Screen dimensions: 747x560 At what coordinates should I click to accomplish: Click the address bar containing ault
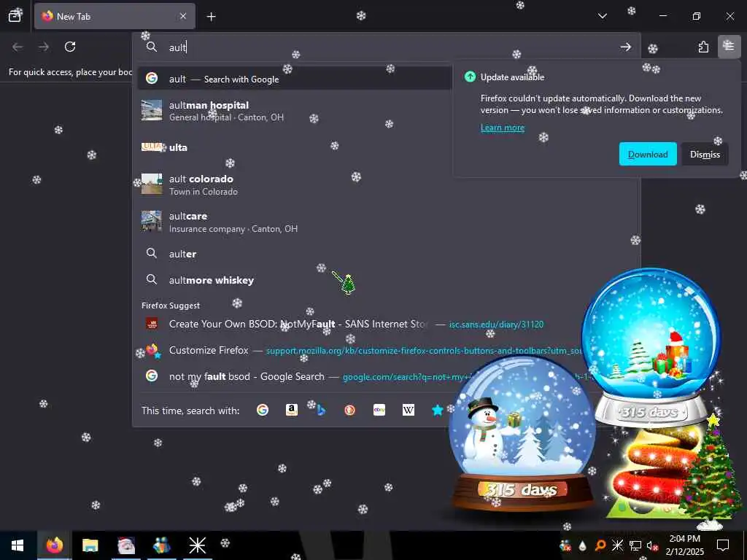388,47
